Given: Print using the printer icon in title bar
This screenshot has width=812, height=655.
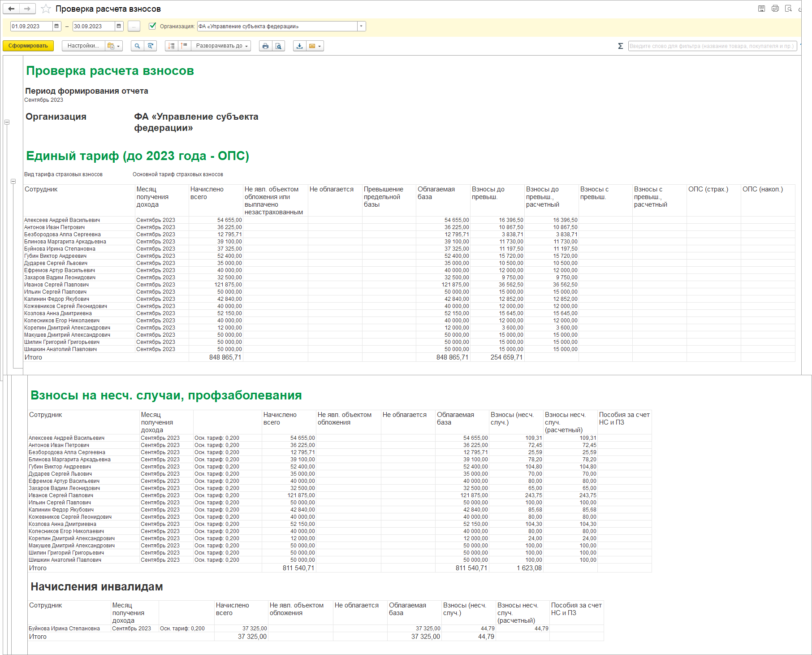Looking at the screenshot, I should (x=775, y=9).
